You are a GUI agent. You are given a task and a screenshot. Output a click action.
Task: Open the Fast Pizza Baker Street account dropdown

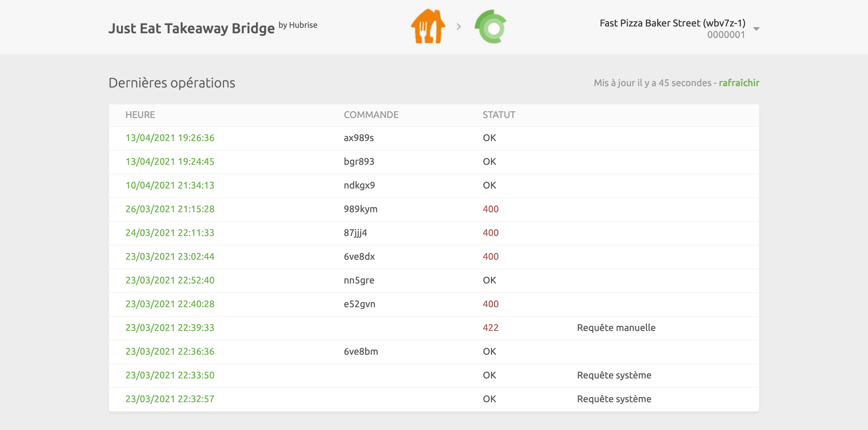tap(756, 29)
